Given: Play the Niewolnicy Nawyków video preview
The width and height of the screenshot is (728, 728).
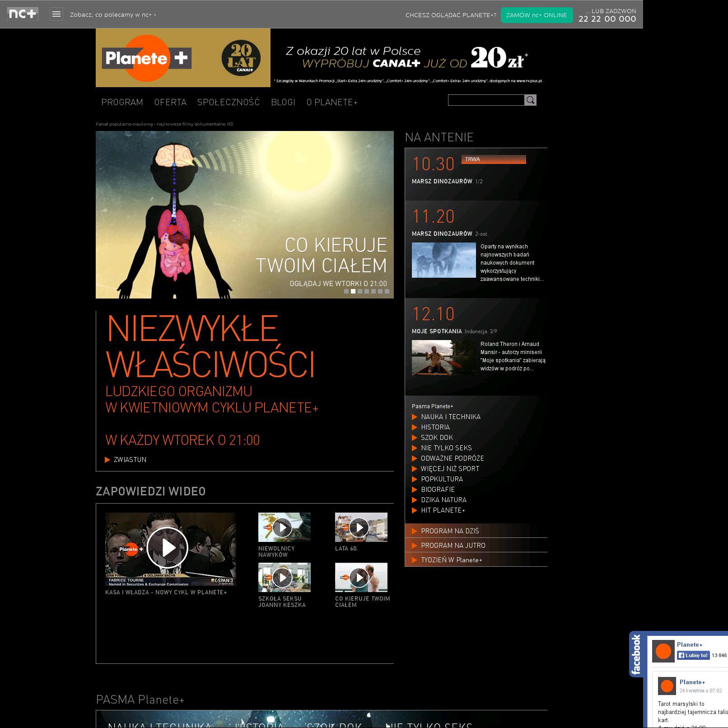Looking at the screenshot, I should coord(283,527).
